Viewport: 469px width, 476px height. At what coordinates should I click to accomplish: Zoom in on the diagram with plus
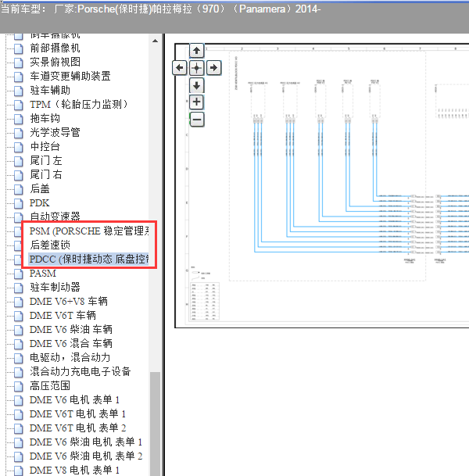click(197, 102)
